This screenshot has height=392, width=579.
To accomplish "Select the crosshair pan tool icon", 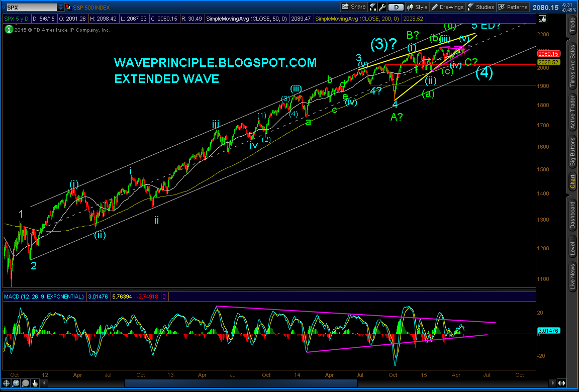I will [6, 383].
